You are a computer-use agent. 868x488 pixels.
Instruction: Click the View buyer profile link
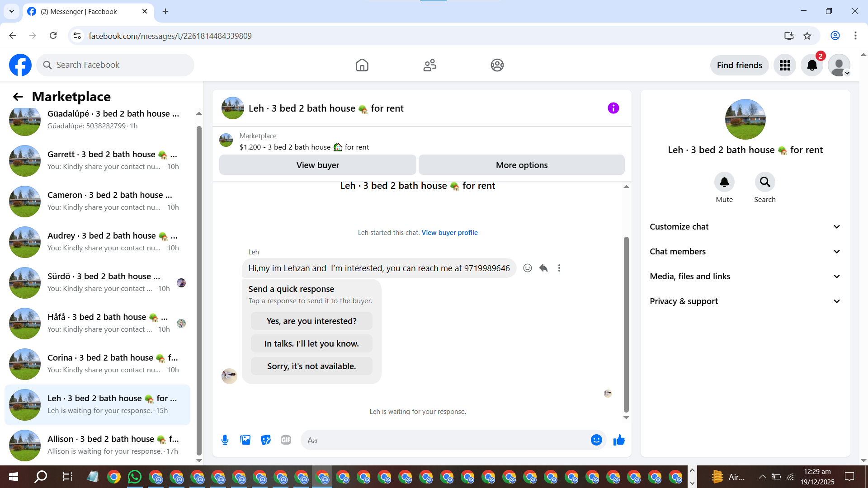coord(449,233)
